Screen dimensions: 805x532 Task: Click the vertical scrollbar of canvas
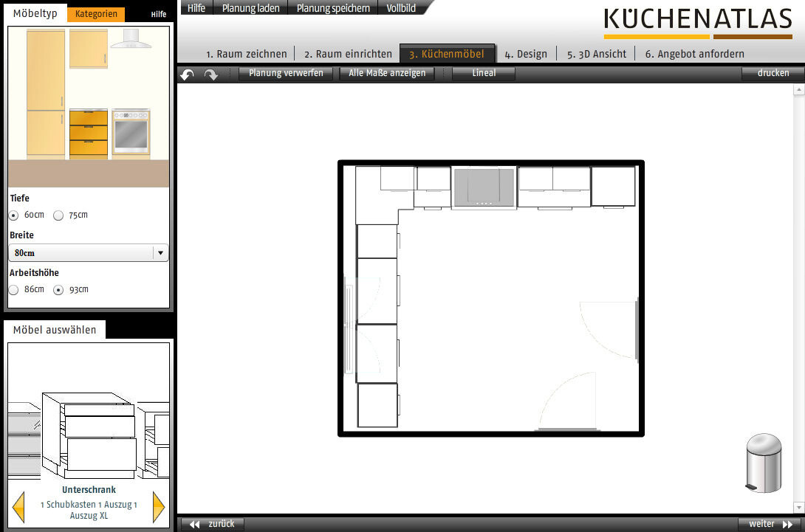798,295
